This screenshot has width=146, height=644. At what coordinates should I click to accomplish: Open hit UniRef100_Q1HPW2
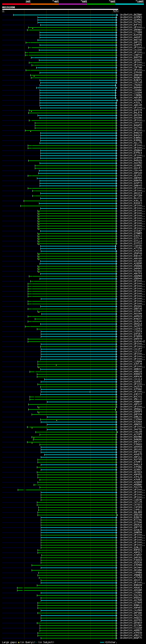(131, 20)
